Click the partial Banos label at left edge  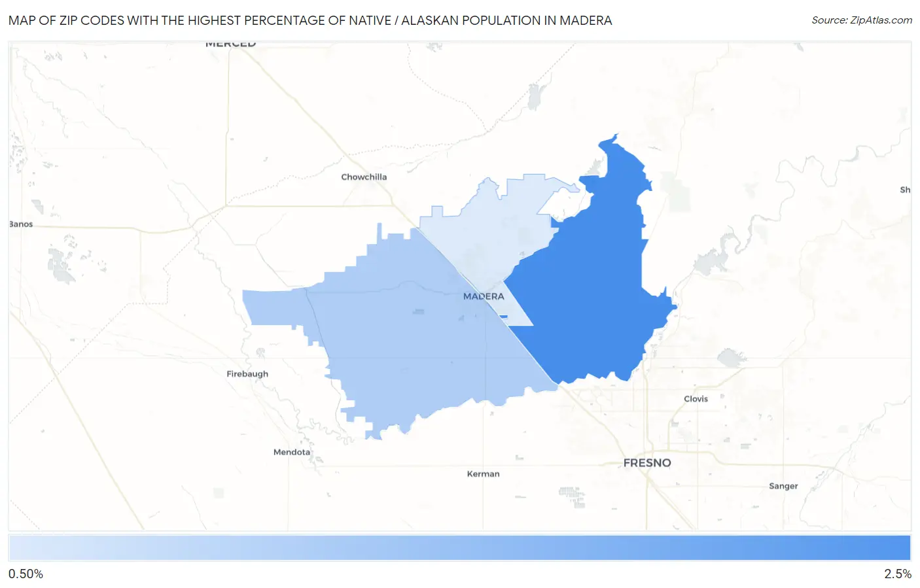pyautogui.click(x=21, y=224)
